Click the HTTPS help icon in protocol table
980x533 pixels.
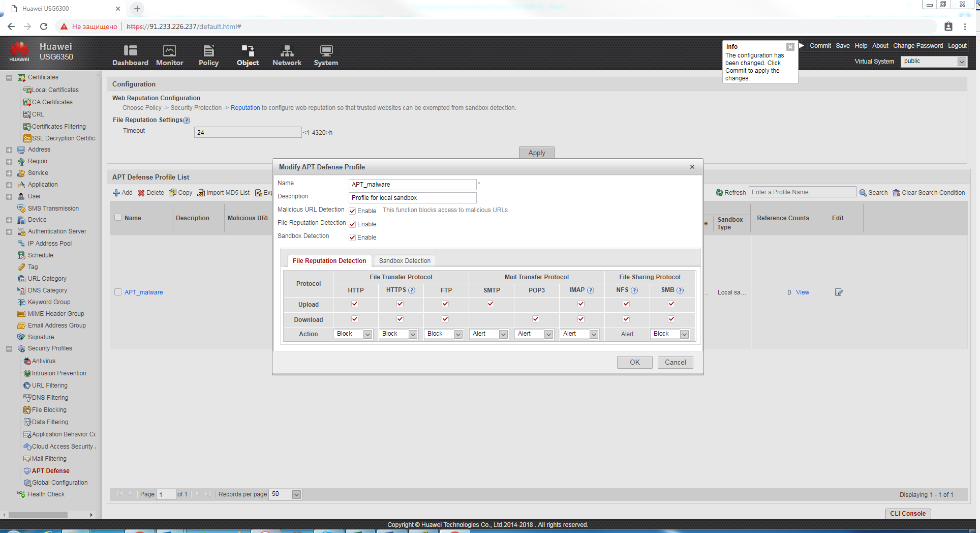pyautogui.click(x=412, y=290)
